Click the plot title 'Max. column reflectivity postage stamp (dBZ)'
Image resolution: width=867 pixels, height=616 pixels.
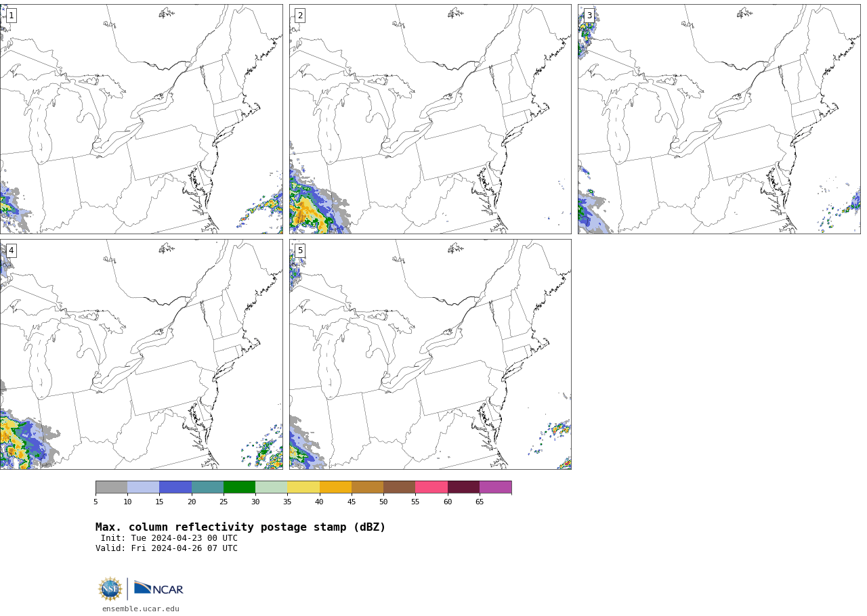coord(240,527)
